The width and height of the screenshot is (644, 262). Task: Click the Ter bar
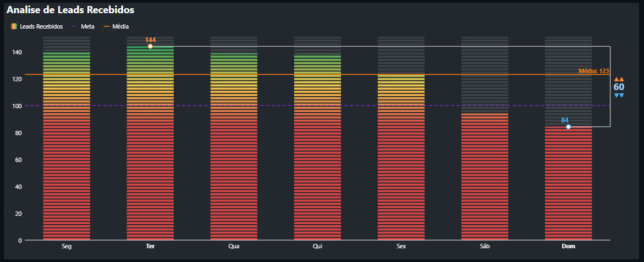pos(150,143)
